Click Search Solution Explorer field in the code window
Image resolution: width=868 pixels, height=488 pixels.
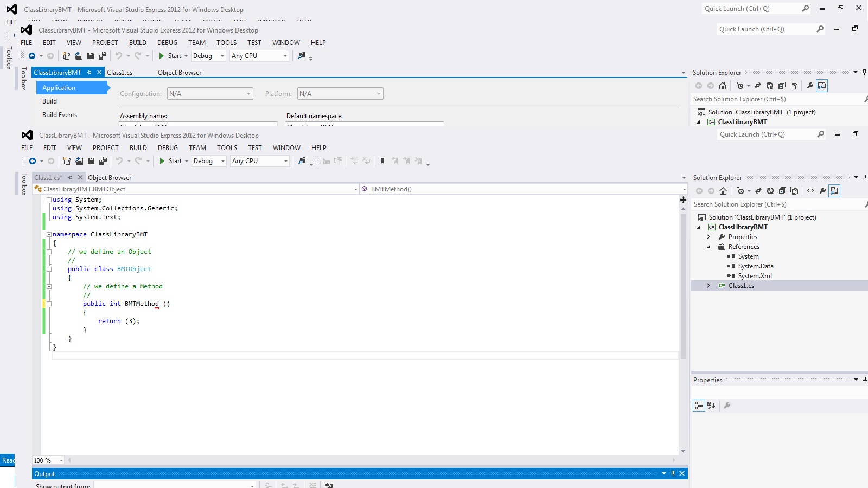click(778, 204)
